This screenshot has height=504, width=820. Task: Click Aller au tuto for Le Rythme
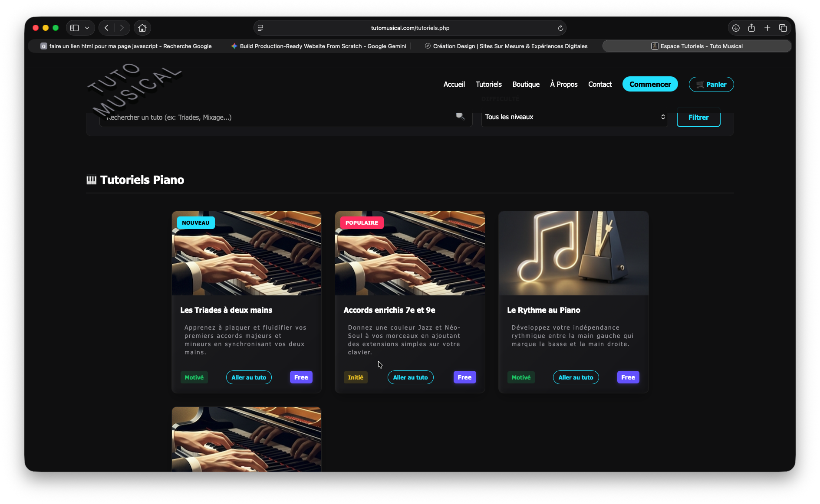576,377
